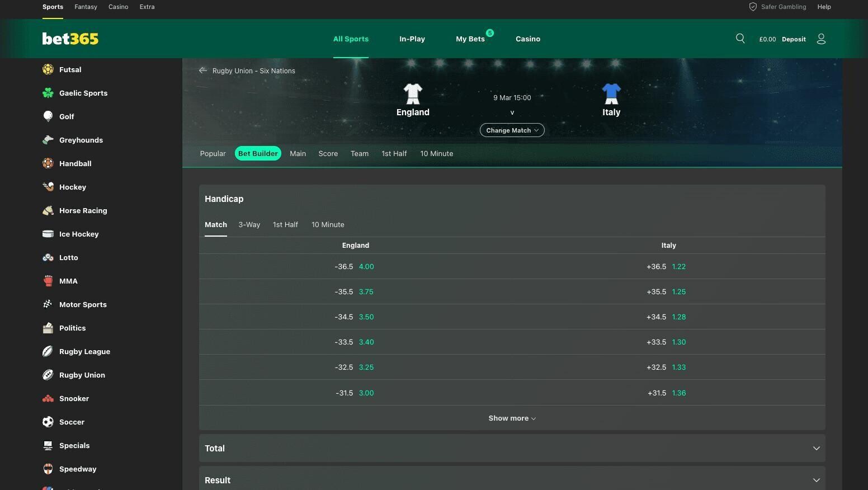Open All Sports in main navigation
The width and height of the screenshot is (868, 490).
351,39
